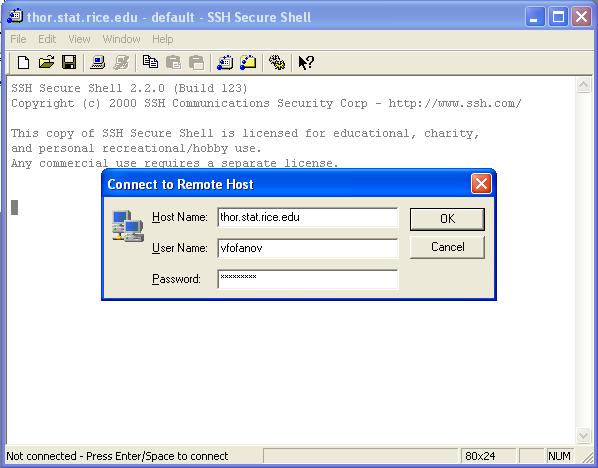Open a file with the folder icon
This screenshot has height=468, width=598.
pos(46,63)
